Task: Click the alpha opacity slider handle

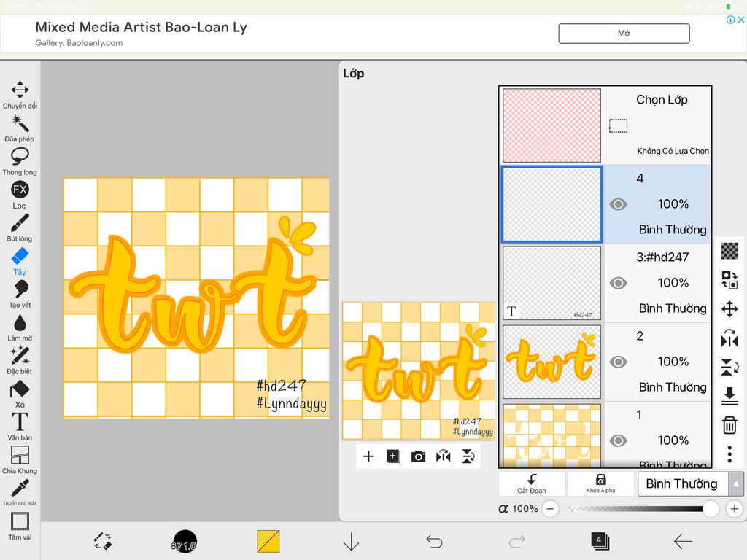Action: [x=711, y=508]
